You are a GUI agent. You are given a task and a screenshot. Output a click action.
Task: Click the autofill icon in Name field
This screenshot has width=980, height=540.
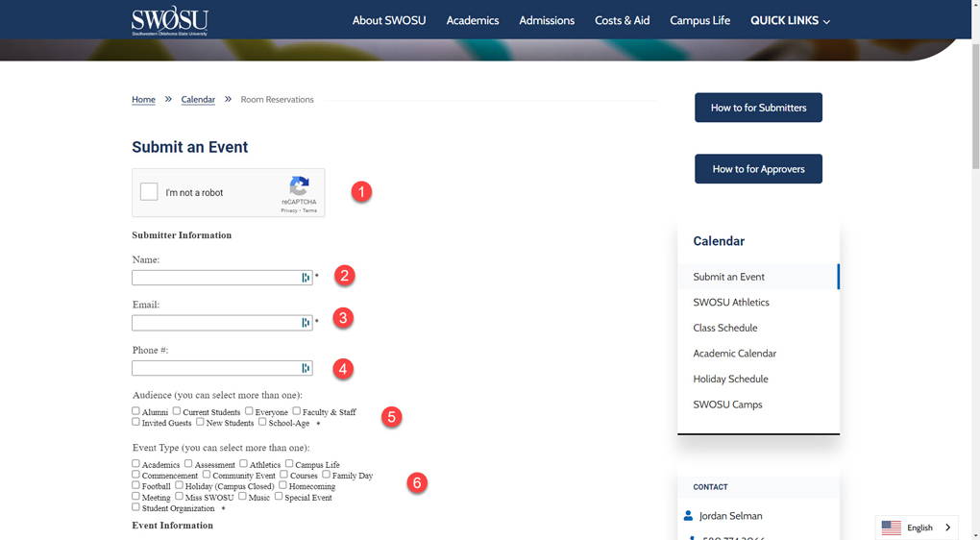tap(306, 278)
